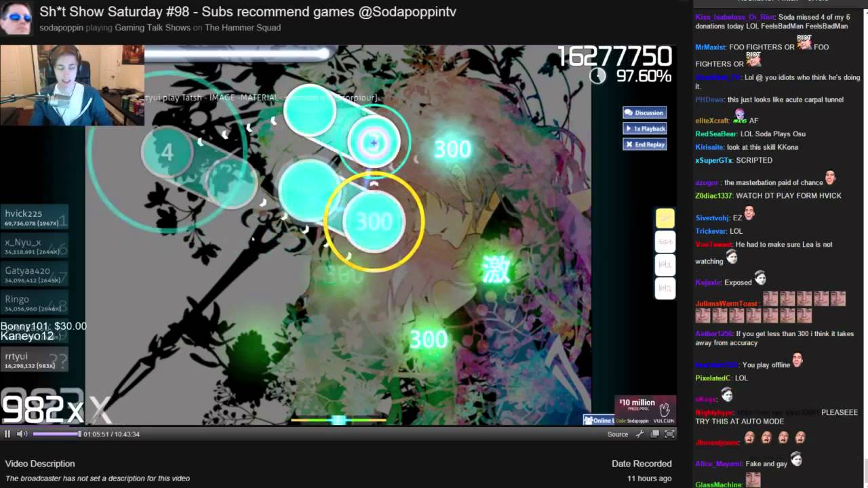
Task: Open GlassMachine's chat username
Action: click(718, 485)
